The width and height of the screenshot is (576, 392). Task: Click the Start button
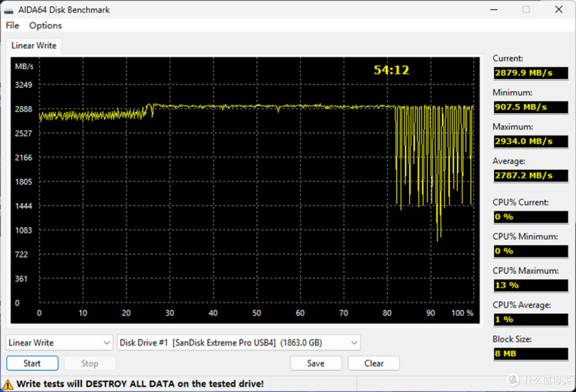tap(33, 363)
